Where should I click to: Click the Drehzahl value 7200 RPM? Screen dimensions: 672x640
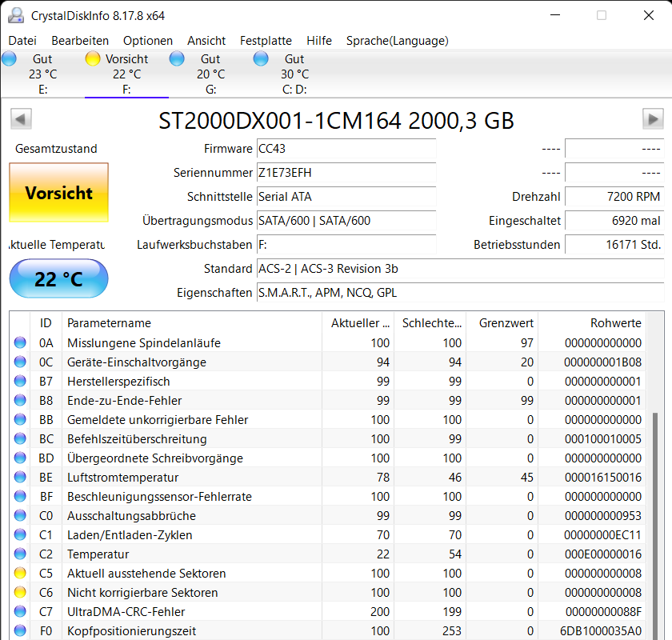point(614,197)
